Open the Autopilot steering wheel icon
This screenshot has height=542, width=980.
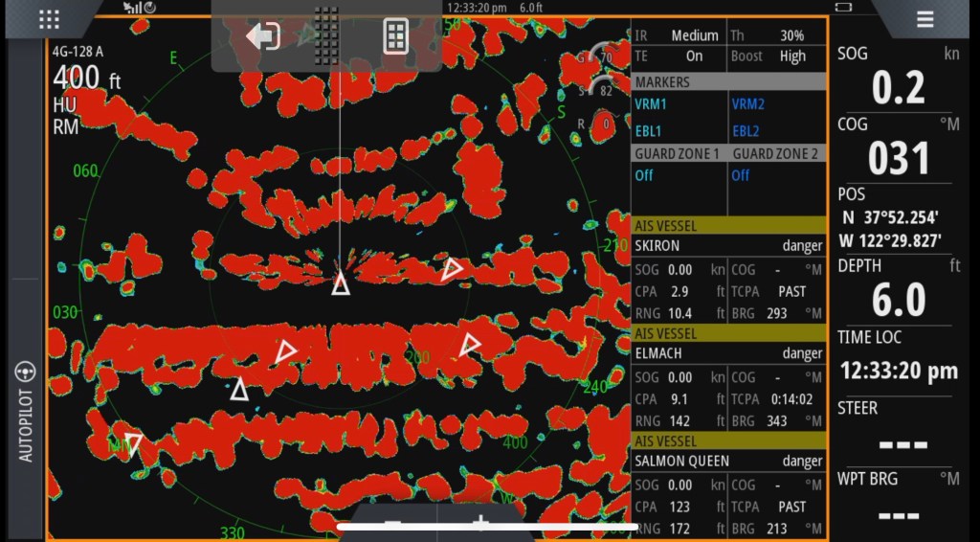click(x=25, y=372)
